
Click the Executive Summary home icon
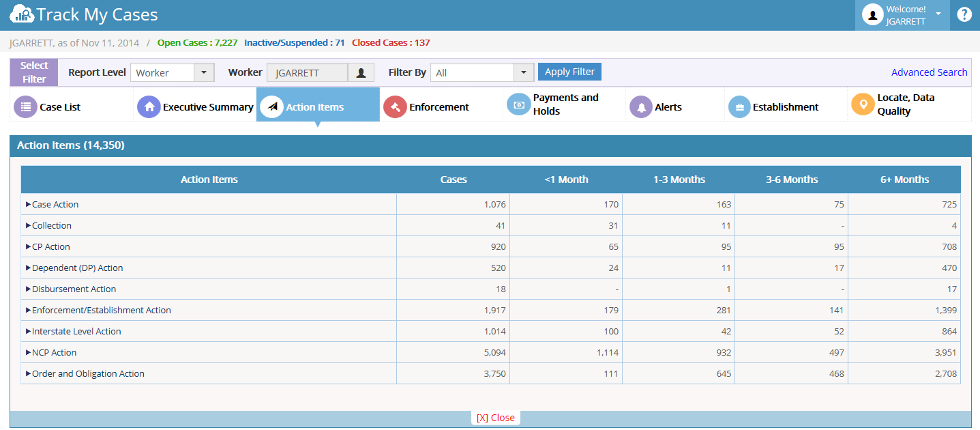point(149,107)
